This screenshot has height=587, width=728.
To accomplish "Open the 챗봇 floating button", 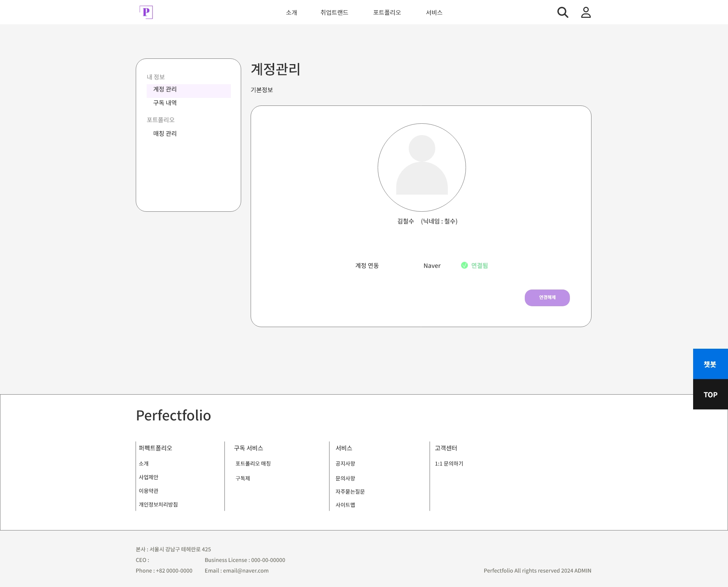I will [710, 364].
